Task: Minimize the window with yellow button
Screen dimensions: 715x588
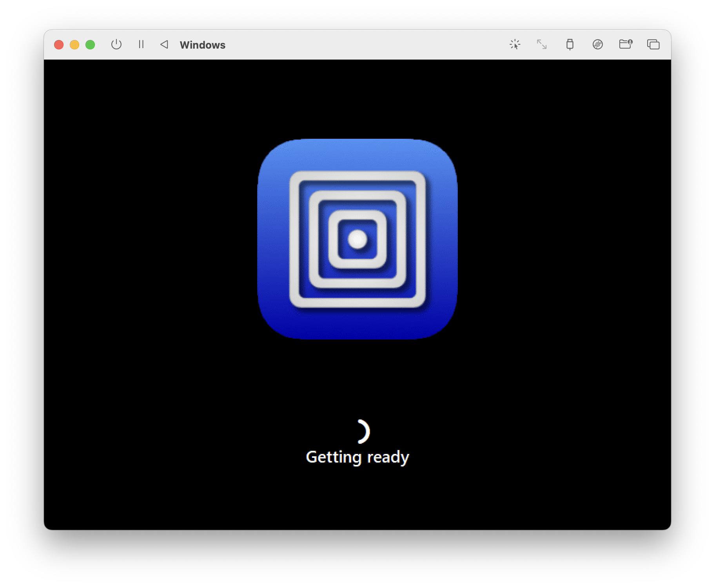Action: click(74, 45)
